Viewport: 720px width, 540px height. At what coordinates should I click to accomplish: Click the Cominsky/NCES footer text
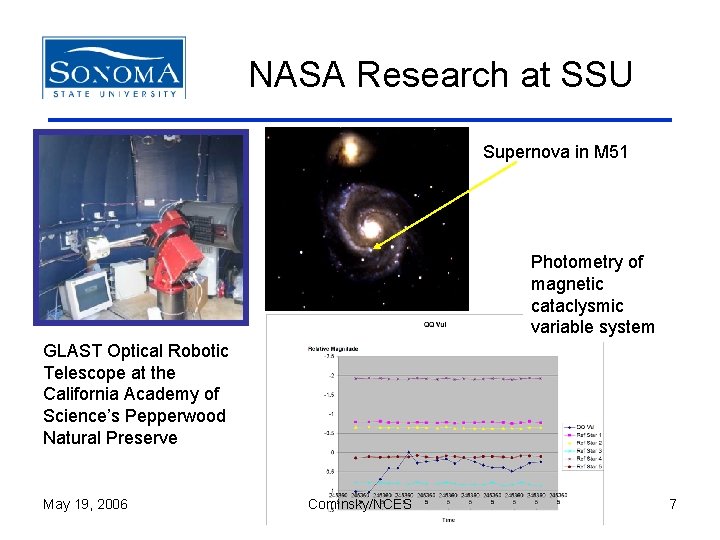(x=360, y=504)
